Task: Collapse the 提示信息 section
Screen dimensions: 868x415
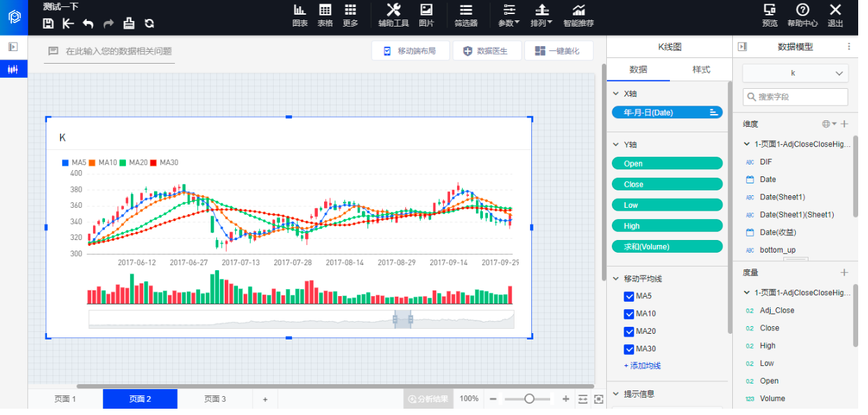Action: pyautogui.click(x=616, y=394)
